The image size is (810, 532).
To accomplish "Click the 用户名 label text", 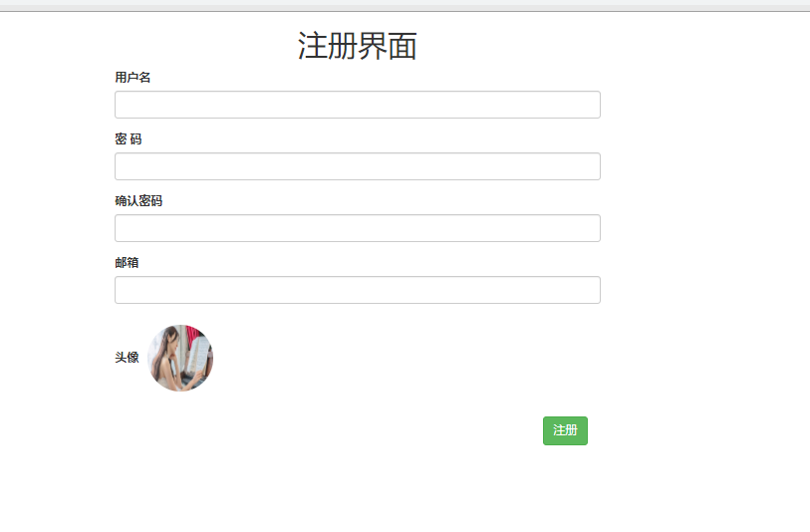I will (x=133, y=78).
